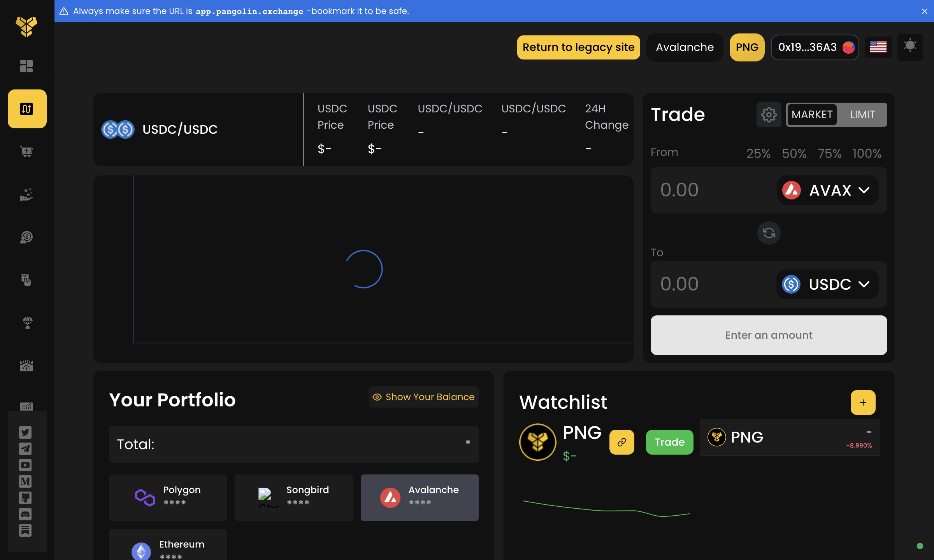Image resolution: width=934 pixels, height=560 pixels.
Task: Open the Avalanche network selector
Action: [685, 47]
